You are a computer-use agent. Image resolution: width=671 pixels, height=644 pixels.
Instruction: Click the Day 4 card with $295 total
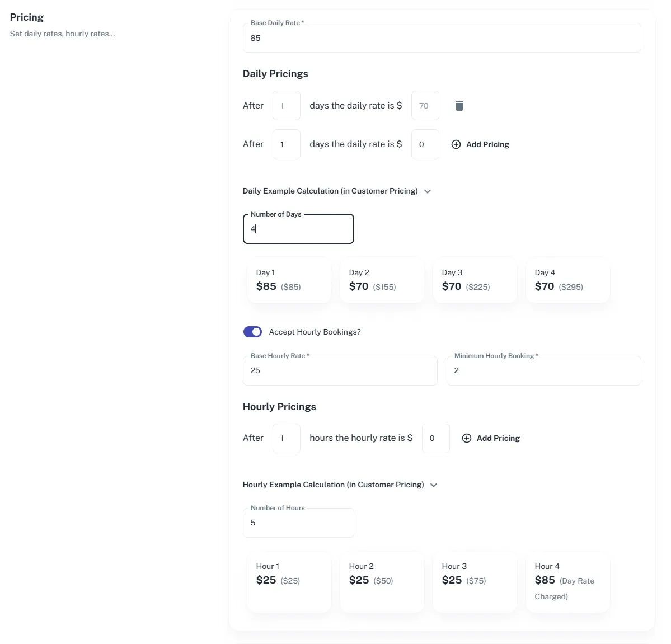pyautogui.click(x=567, y=280)
